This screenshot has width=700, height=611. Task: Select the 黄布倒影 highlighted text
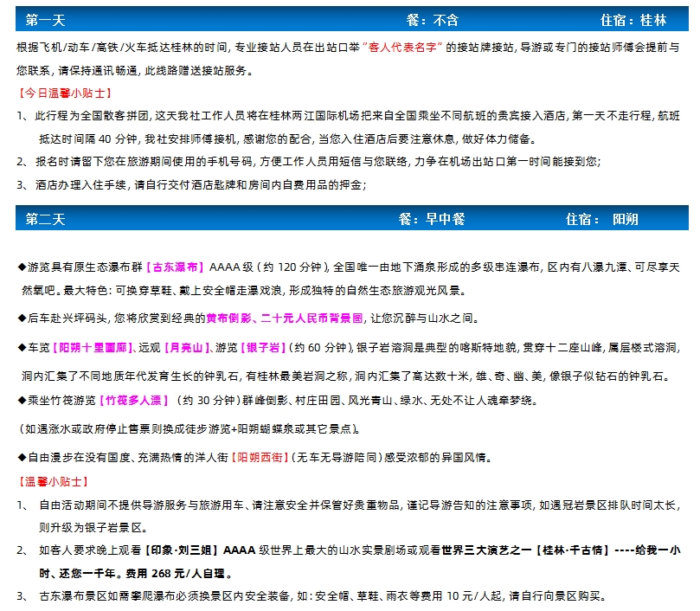[x=228, y=318]
